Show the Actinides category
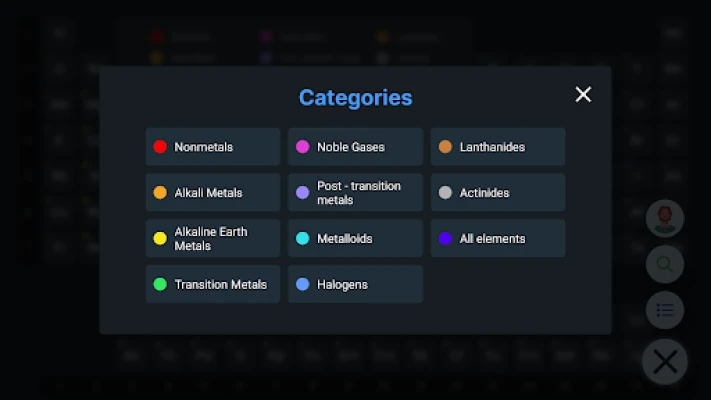 tap(498, 193)
